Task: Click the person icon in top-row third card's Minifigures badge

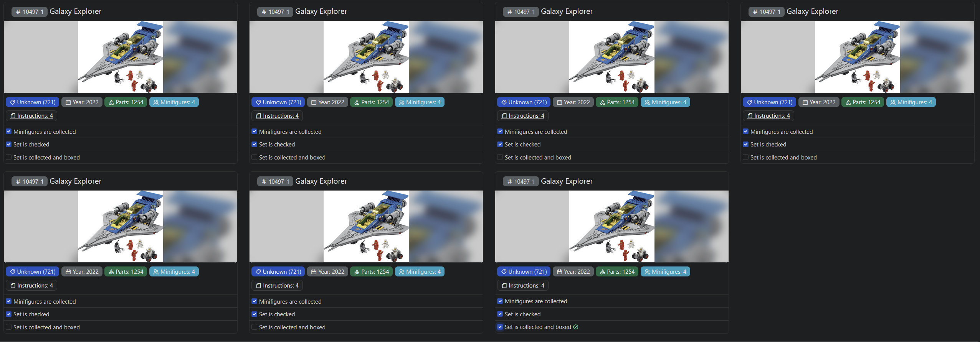Action: click(647, 102)
